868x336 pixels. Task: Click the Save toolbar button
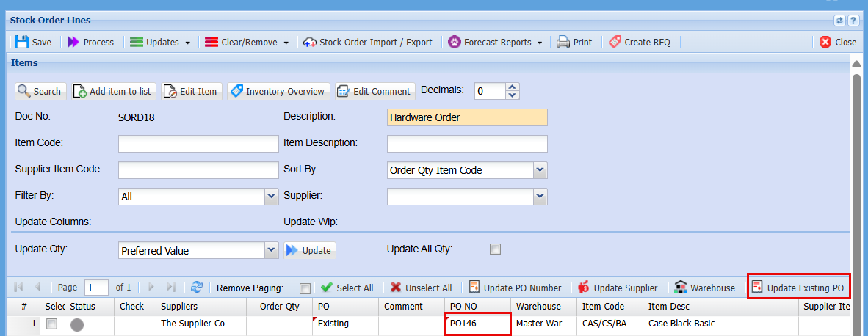[33, 42]
